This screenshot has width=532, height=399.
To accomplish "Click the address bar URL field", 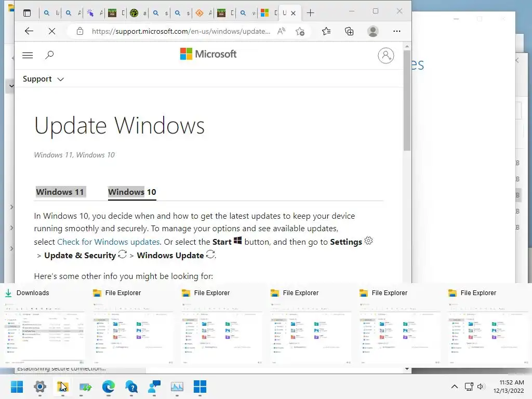I will click(181, 31).
